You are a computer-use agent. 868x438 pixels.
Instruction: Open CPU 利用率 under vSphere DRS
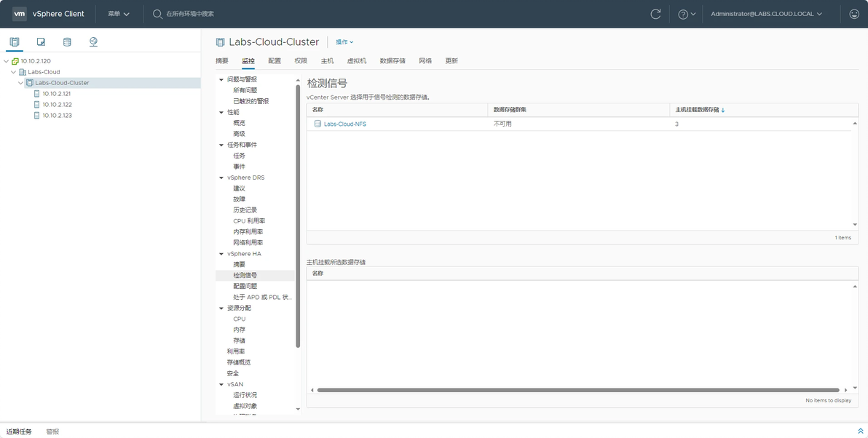(249, 221)
